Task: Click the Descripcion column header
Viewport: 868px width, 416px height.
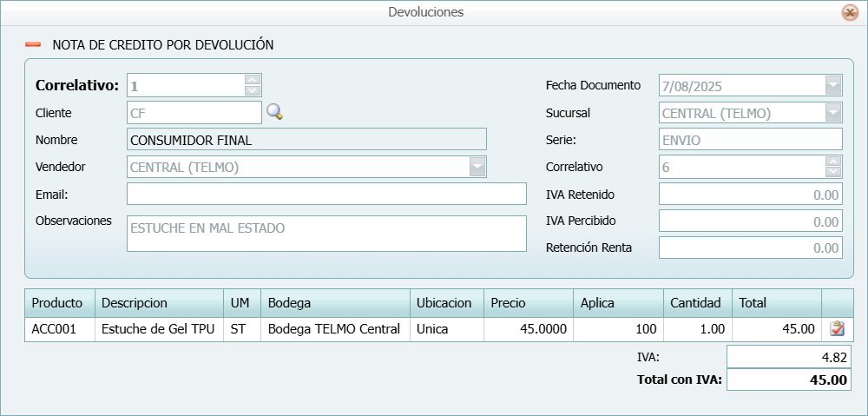Action: click(x=159, y=303)
